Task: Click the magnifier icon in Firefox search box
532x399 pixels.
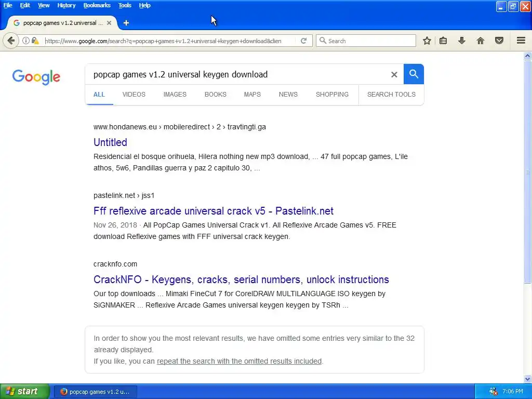Action: tap(323, 41)
